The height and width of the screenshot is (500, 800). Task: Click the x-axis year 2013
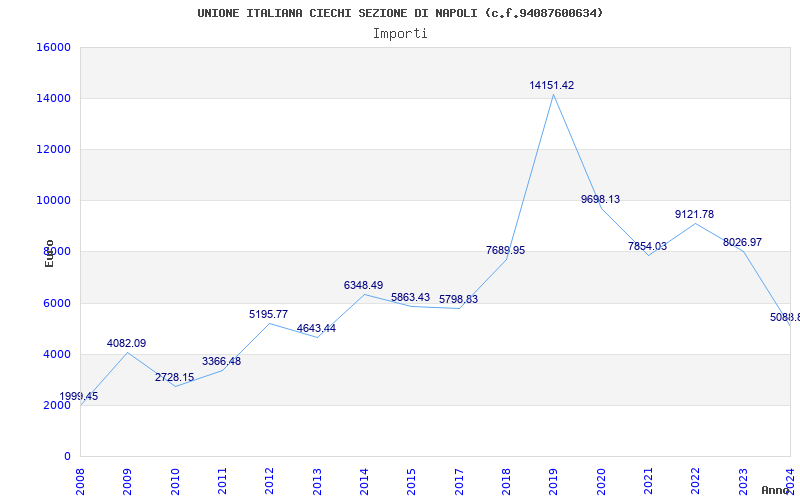click(317, 481)
